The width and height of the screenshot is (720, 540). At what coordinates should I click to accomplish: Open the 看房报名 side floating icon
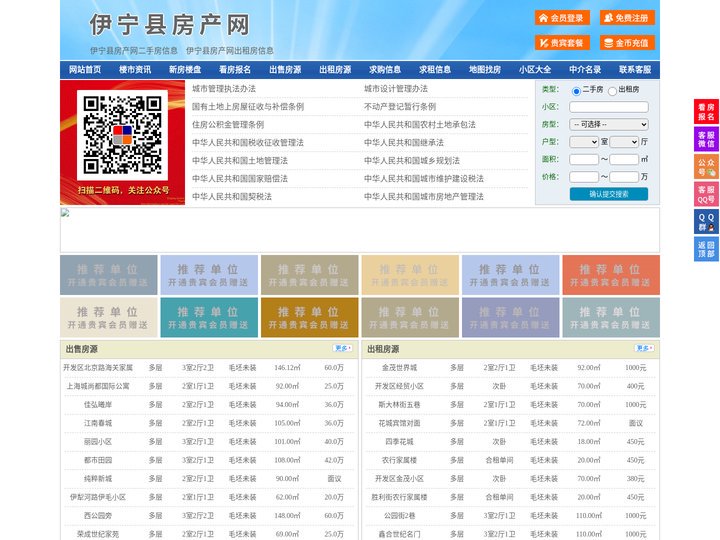coord(706,112)
